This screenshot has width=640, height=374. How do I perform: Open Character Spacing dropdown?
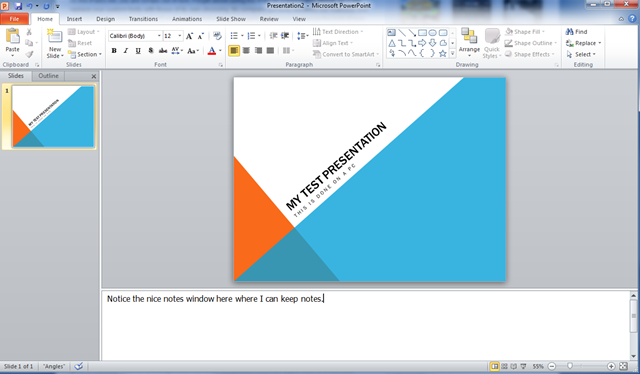(177, 51)
